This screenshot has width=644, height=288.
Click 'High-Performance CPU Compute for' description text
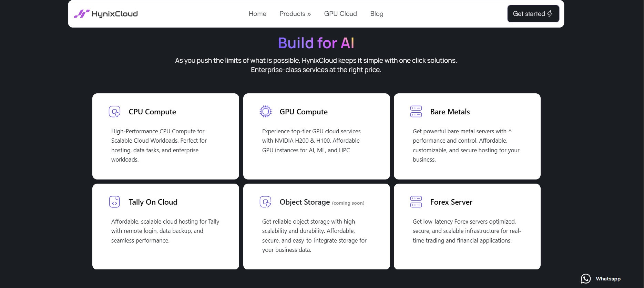point(158,131)
